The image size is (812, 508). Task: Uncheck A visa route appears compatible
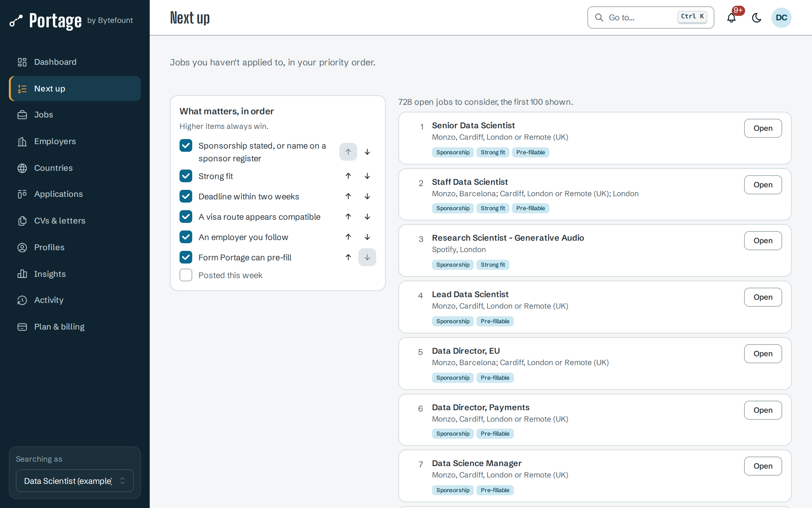186,217
